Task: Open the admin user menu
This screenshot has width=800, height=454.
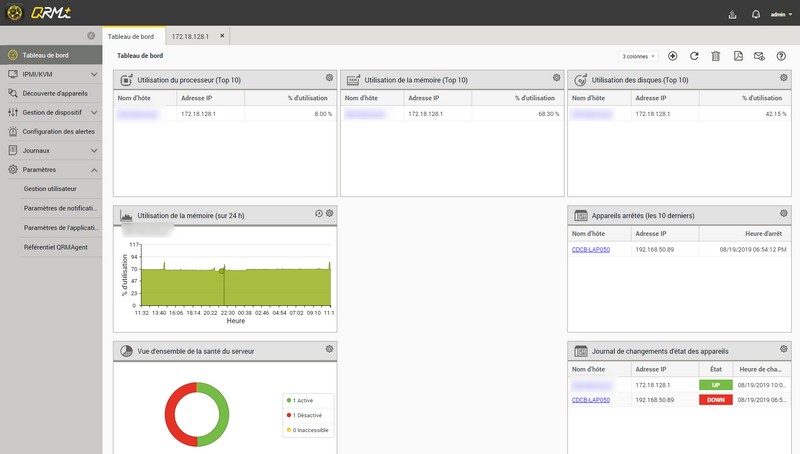Action: [x=780, y=15]
